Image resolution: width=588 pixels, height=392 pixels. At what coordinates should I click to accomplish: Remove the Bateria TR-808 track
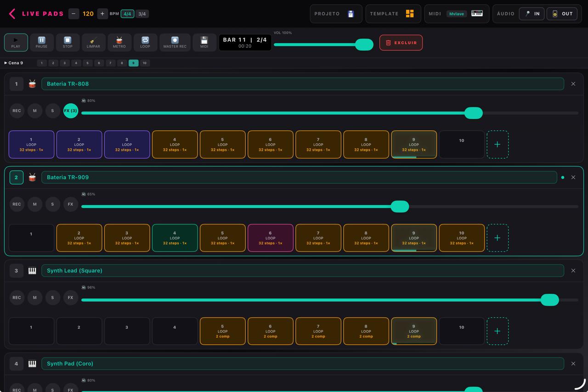coord(573,84)
